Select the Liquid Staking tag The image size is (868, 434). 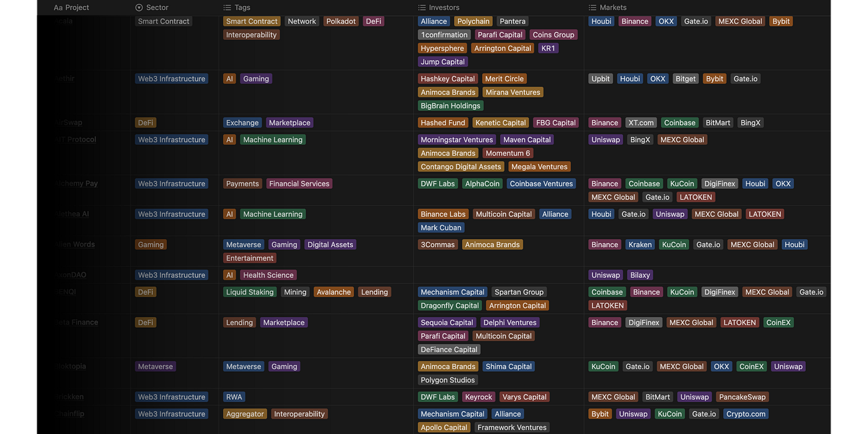250,292
